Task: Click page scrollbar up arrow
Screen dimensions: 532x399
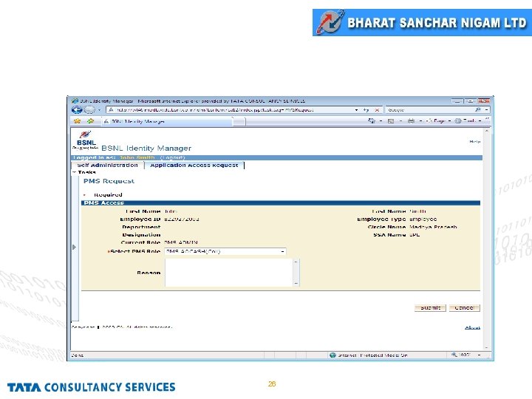Action: coord(486,131)
